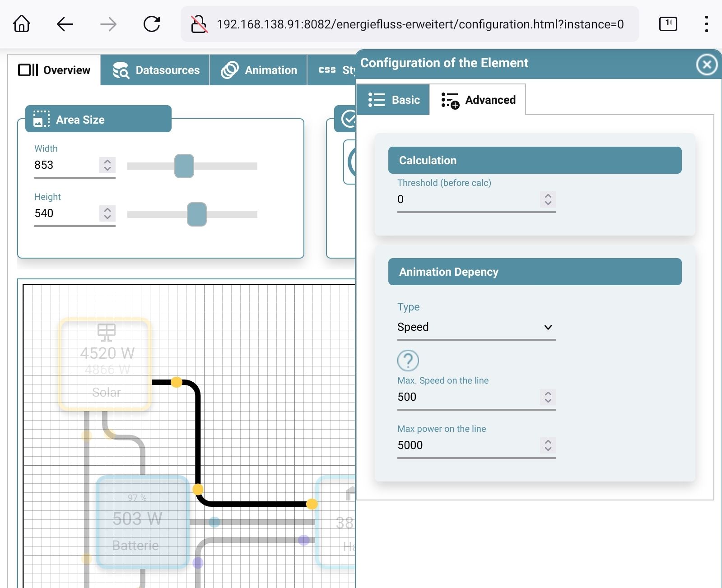Click the question mark help icon

tap(408, 361)
